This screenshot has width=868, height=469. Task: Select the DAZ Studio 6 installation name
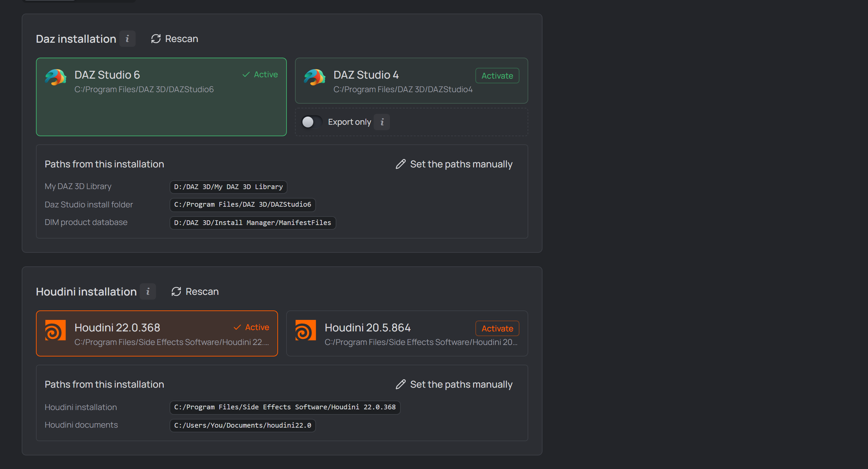pos(107,75)
